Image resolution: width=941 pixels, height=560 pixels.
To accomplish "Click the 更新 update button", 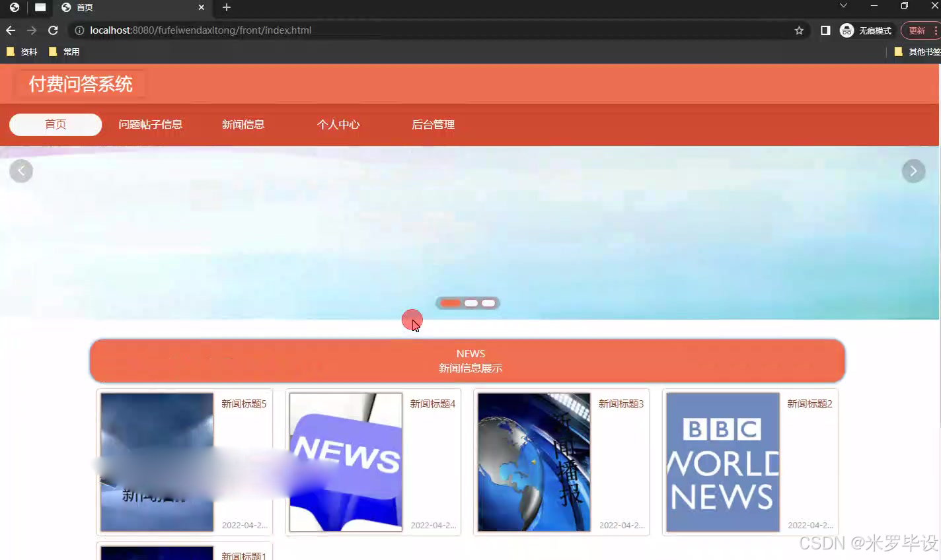I will [x=921, y=30].
